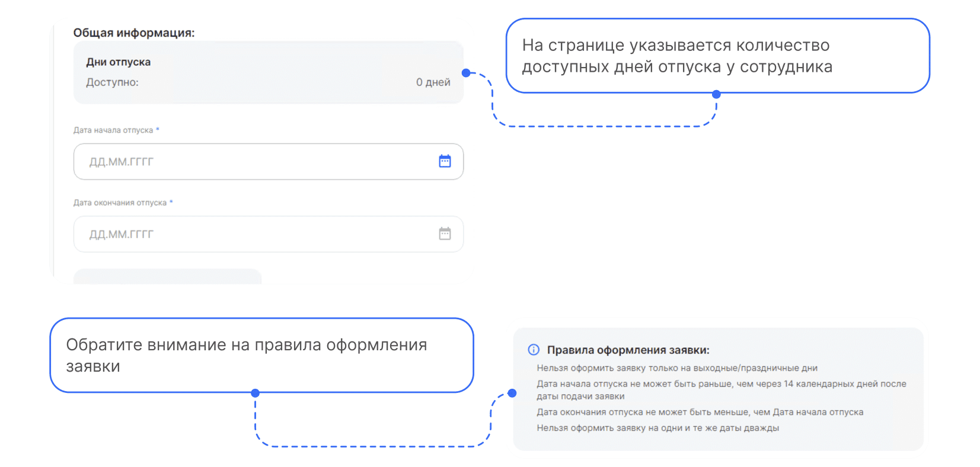Screen dimensions: 980x467
Task: Open calendar picker for vacation start date
Action: click(445, 161)
